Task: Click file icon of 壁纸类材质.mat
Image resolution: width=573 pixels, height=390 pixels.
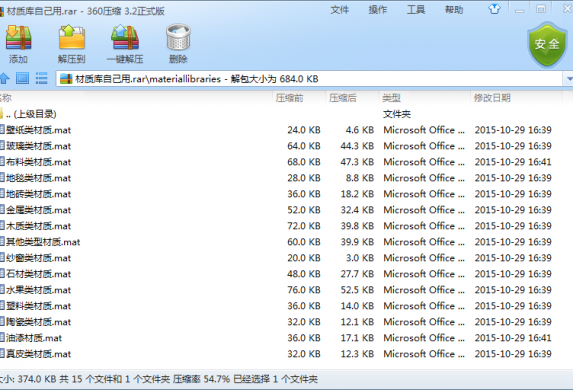Action: pos(2,130)
